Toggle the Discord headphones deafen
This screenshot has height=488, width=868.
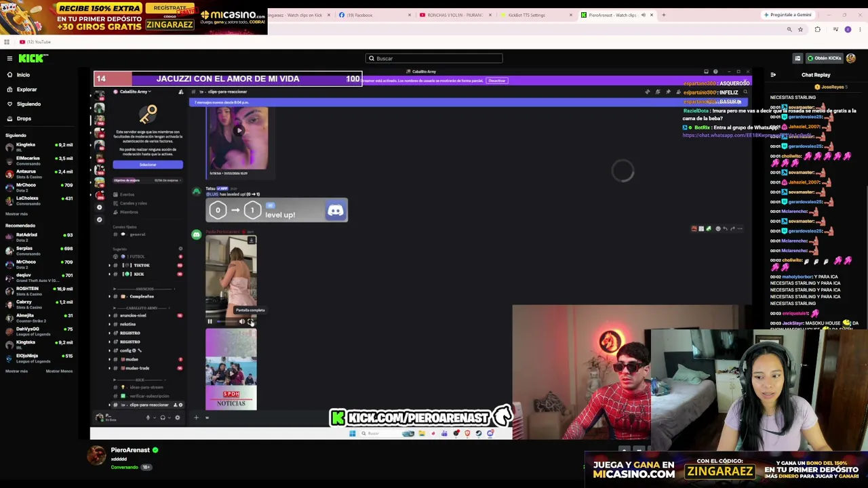[x=162, y=418]
